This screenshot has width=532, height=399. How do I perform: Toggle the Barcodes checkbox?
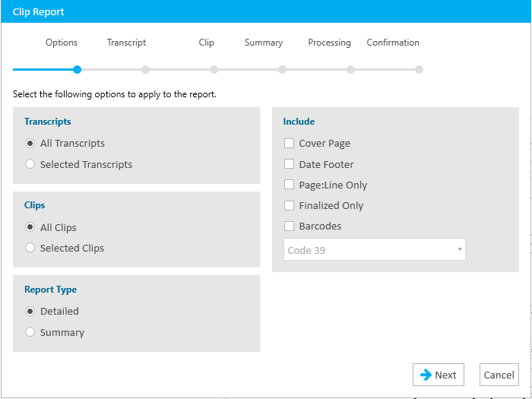(289, 226)
